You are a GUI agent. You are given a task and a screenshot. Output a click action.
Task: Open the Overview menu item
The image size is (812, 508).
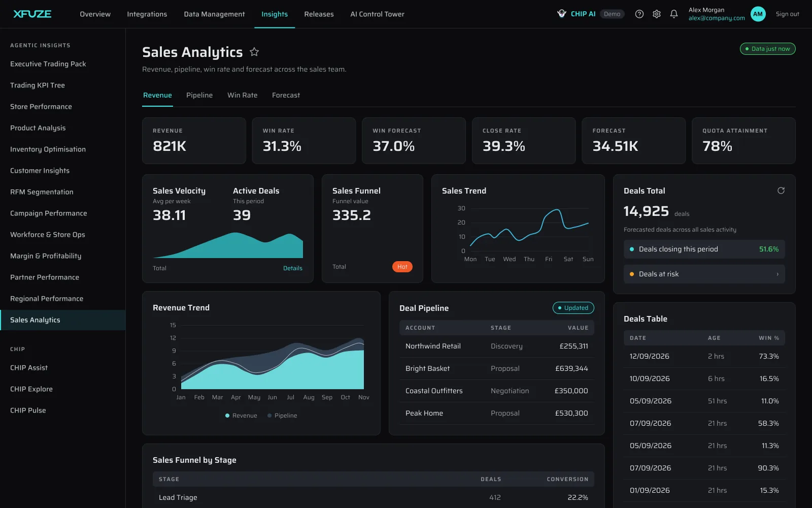[x=95, y=14]
